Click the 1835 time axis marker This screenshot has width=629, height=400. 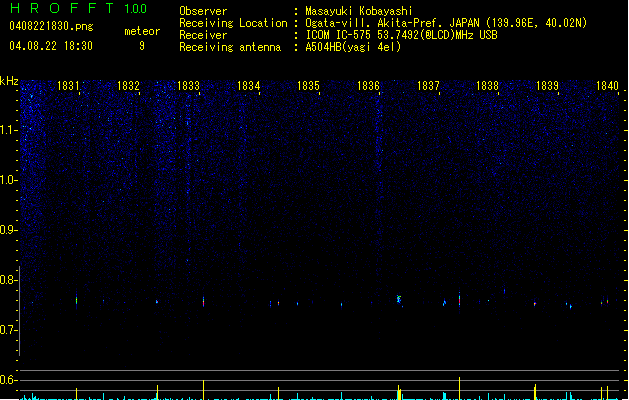coord(308,86)
